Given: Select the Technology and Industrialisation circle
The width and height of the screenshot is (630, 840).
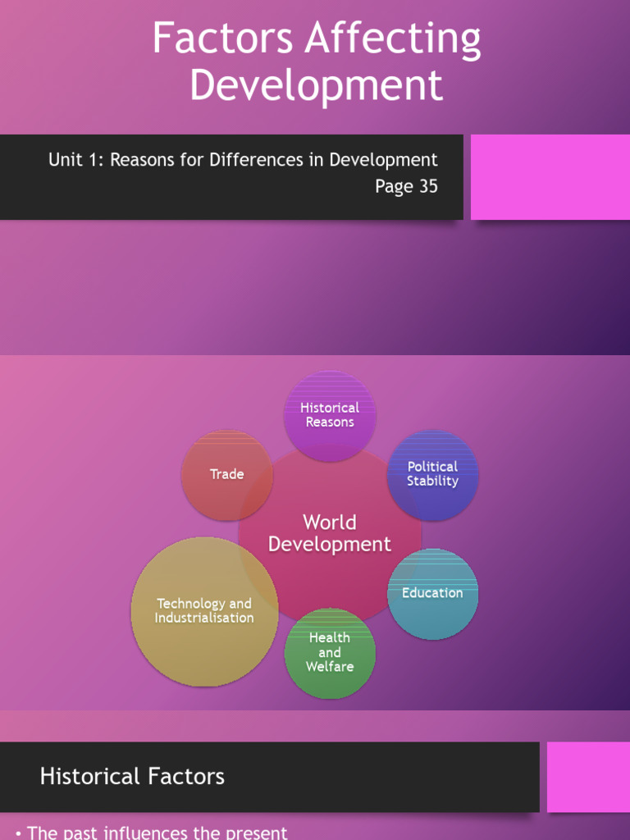Looking at the screenshot, I should pyautogui.click(x=204, y=611).
